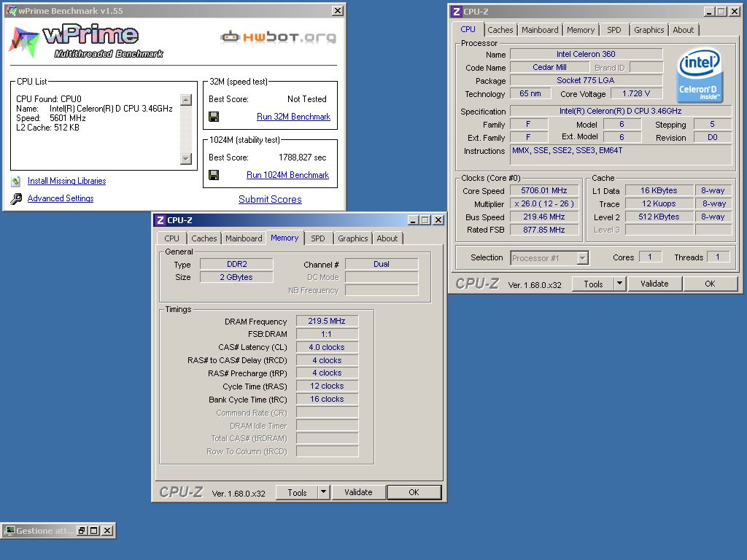
Task: Open Graphics tab in Memory window
Action: coord(352,238)
